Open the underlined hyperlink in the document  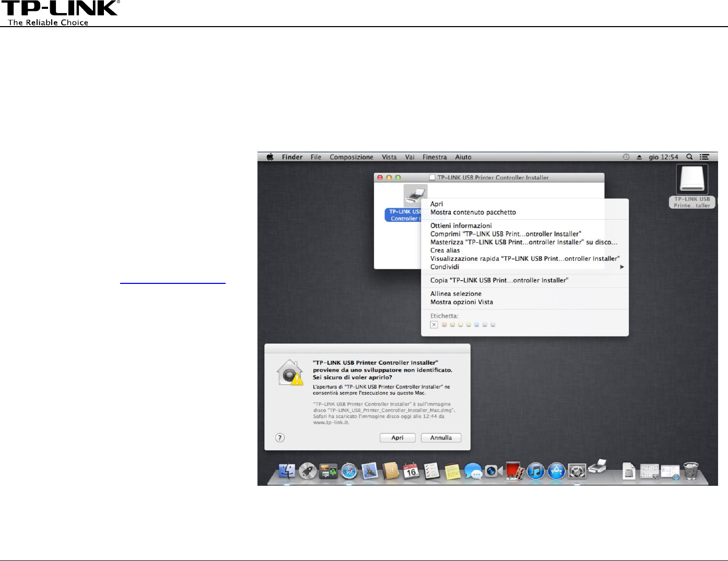coord(173,282)
